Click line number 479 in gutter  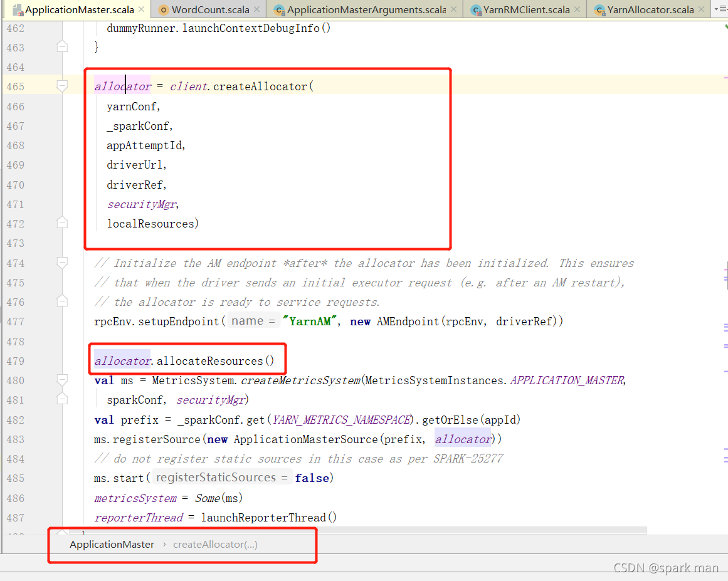(15, 361)
